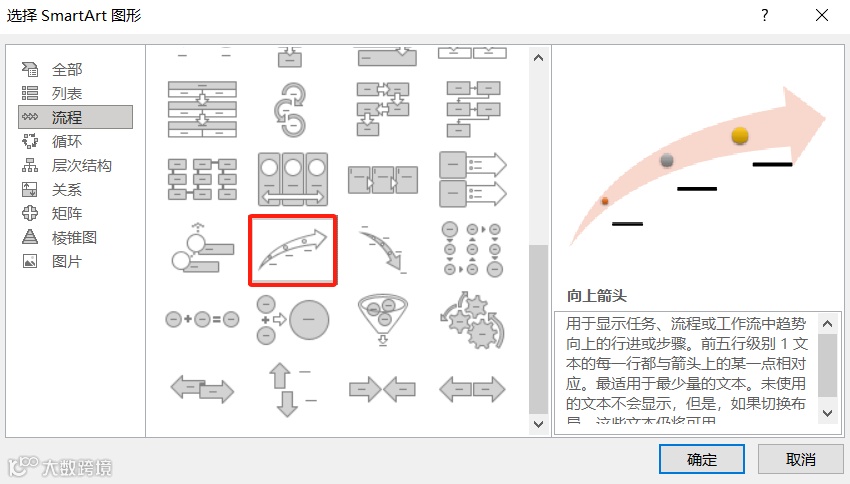Click the 取消 button
The image size is (850, 484).
coord(800,459)
